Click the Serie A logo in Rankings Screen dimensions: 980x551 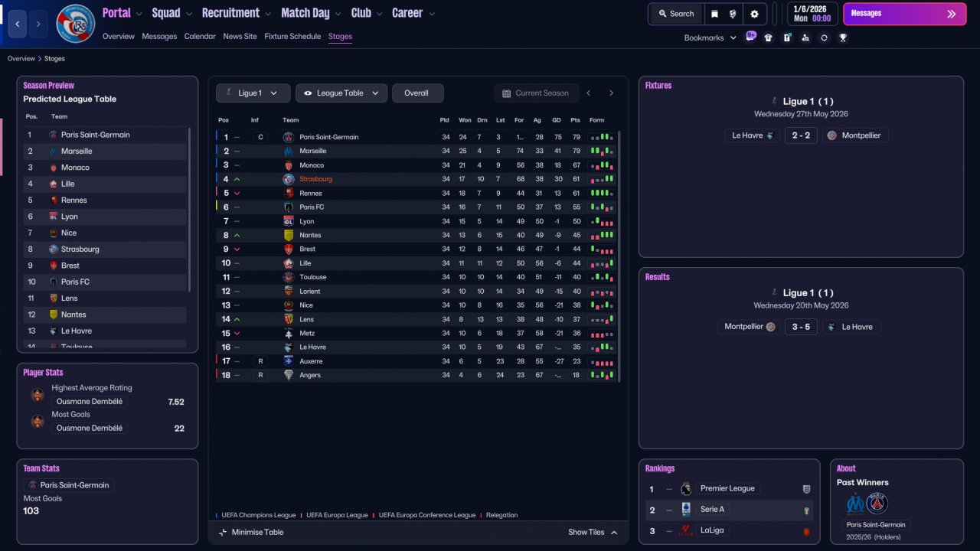click(686, 510)
